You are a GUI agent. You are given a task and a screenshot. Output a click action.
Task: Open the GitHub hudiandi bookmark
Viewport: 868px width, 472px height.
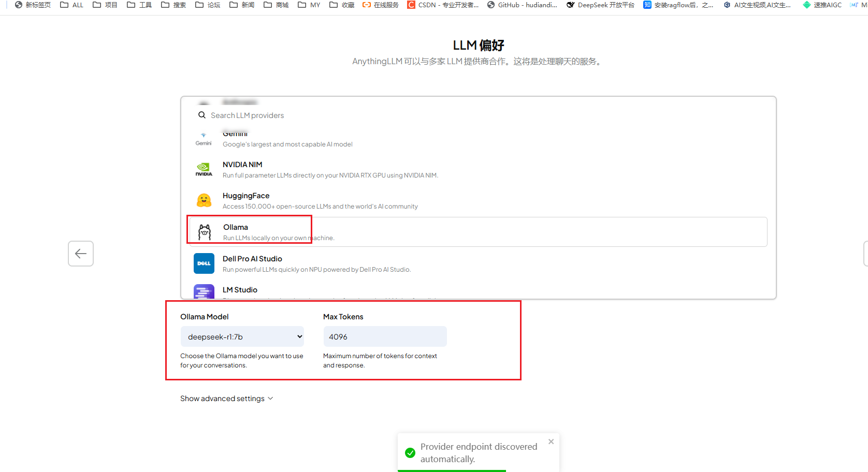point(522,5)
